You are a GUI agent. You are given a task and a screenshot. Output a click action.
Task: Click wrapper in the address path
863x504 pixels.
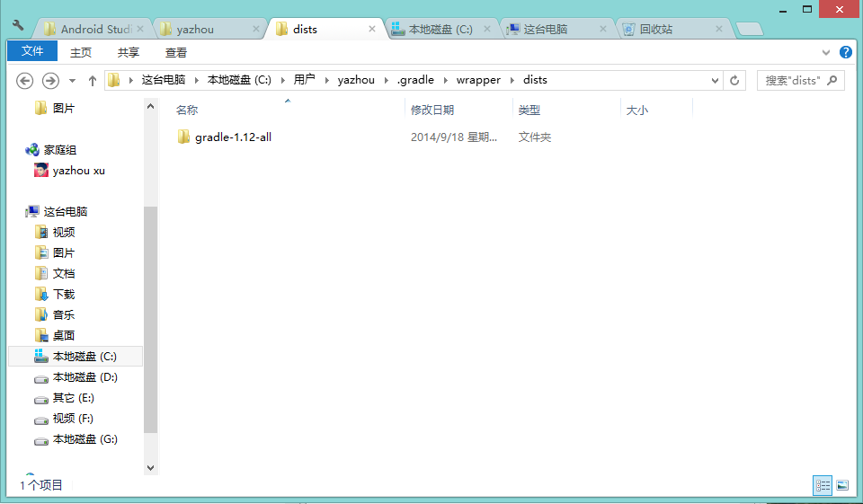point(478,80)
